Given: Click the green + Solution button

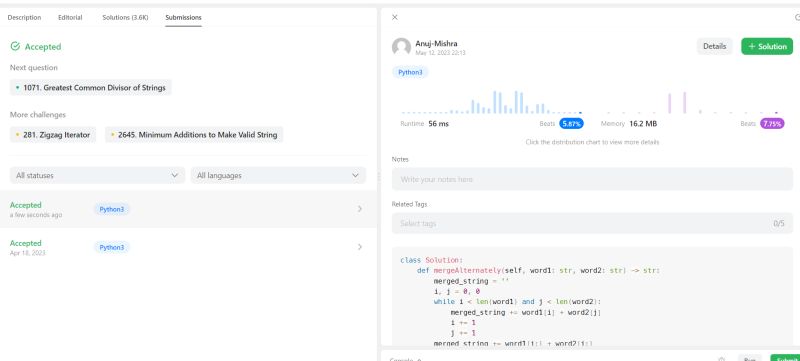Looking at the screenshot, I should [767, 46].
